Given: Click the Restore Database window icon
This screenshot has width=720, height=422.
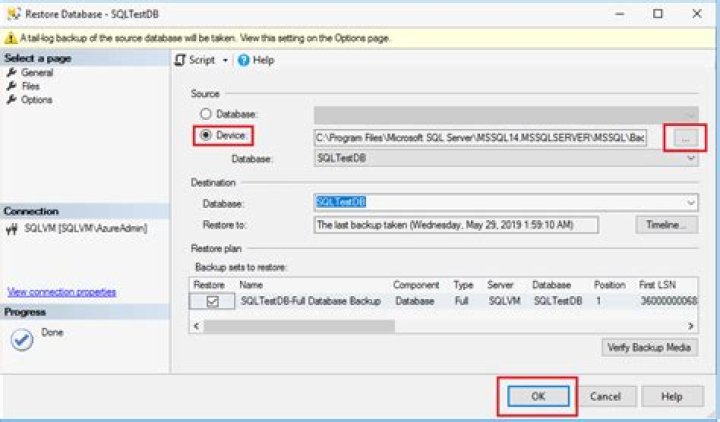Looking at the screenshot, I should (x=13, y=14).
